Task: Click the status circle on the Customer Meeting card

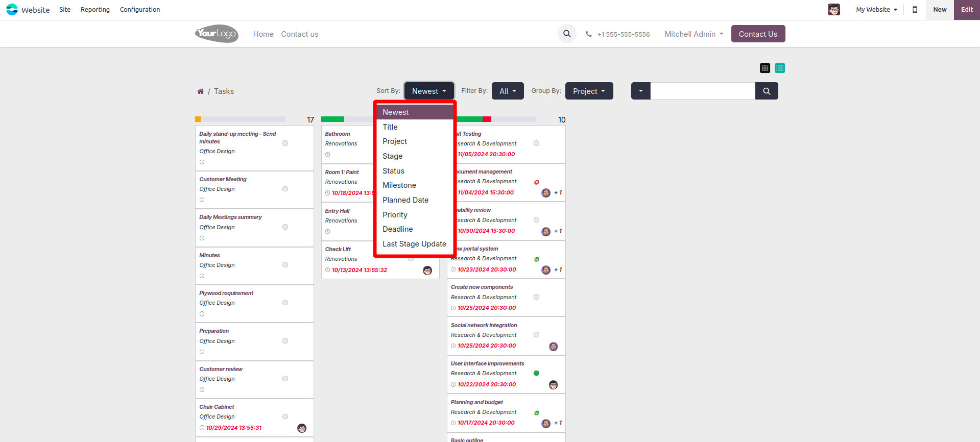Action: tap(285, 189)
